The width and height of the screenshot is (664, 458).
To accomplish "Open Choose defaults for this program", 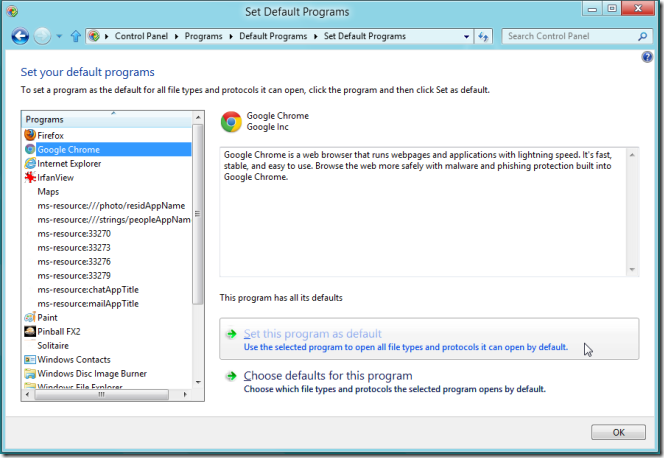I will coord(328,376).
